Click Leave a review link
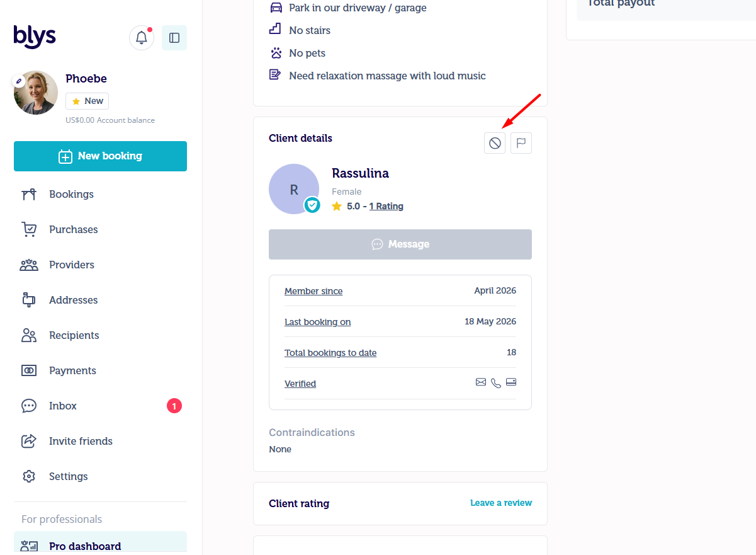Screen dimensions: 756x555 (x=501, y=503)
